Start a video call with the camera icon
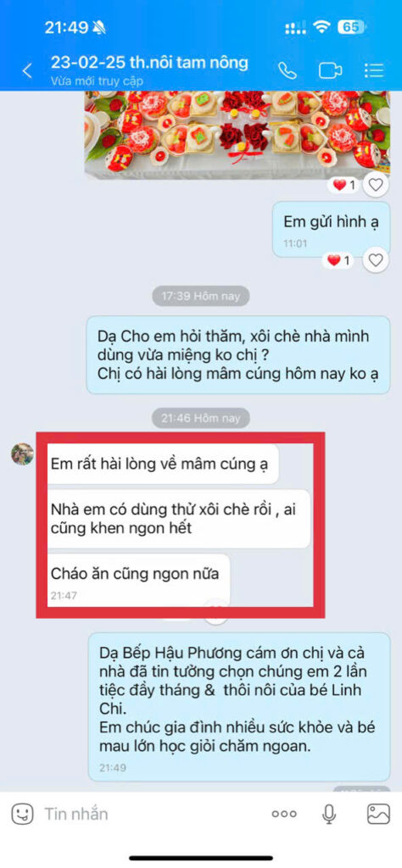This screenshot has width=402, height=868. 331,71
